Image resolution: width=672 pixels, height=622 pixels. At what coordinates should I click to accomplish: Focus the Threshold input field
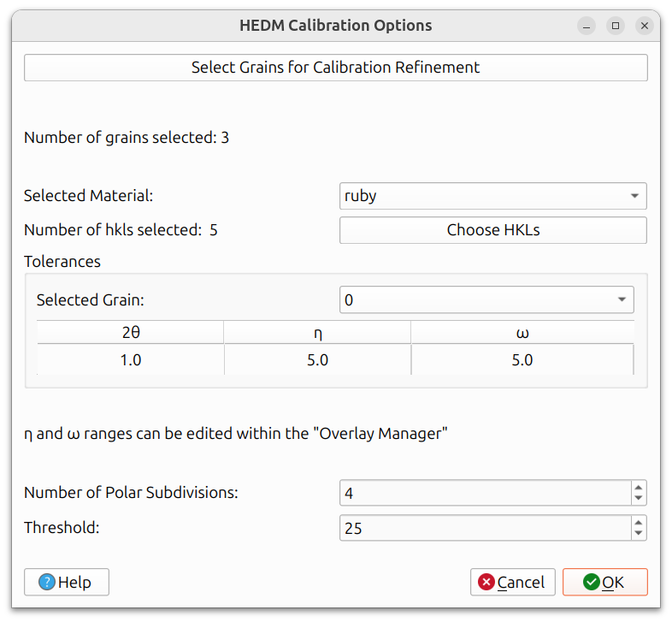[485, 528]
